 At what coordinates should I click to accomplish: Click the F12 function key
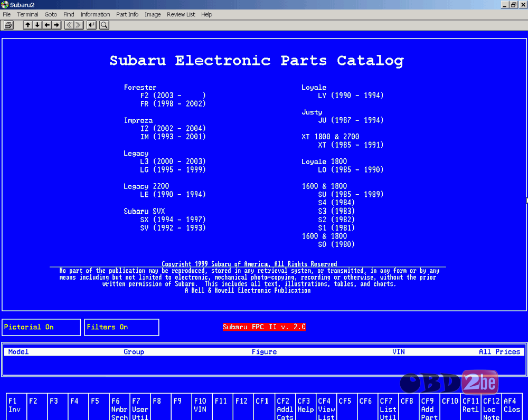pyautogui.click(x=243, y=406)
